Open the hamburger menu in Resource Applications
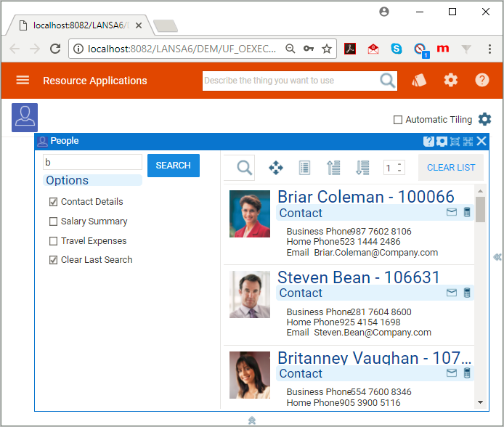 23,81
